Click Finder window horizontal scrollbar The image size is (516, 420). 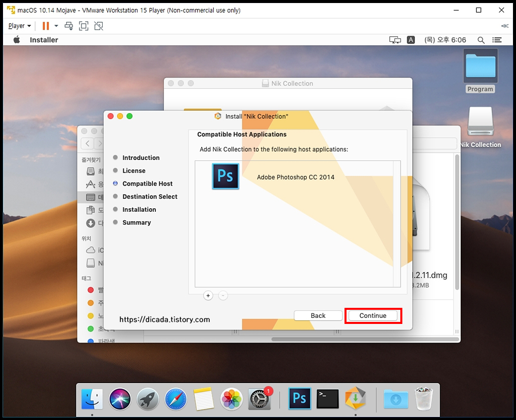point(365,339)
